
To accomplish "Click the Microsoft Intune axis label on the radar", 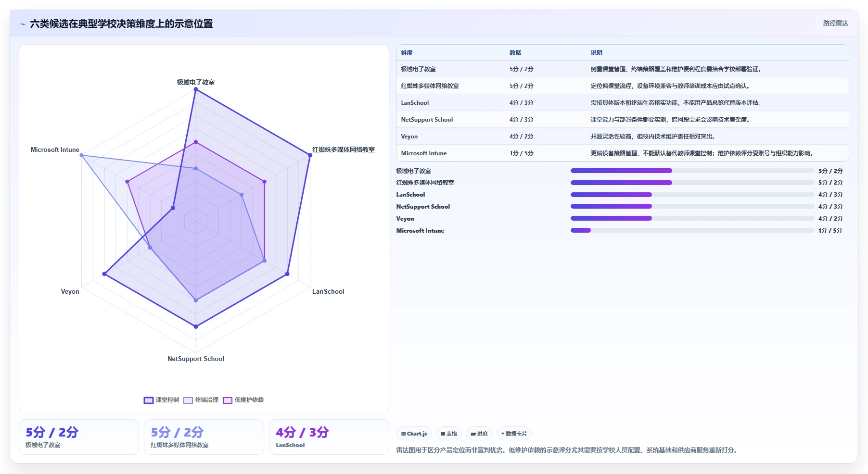I will (x=55, y=150).
